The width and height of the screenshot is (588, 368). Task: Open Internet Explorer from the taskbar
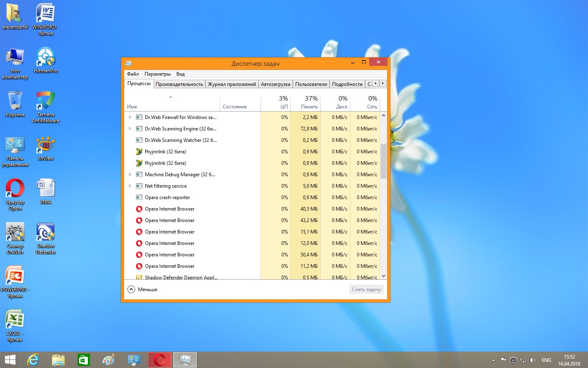(x=33, y=360)
